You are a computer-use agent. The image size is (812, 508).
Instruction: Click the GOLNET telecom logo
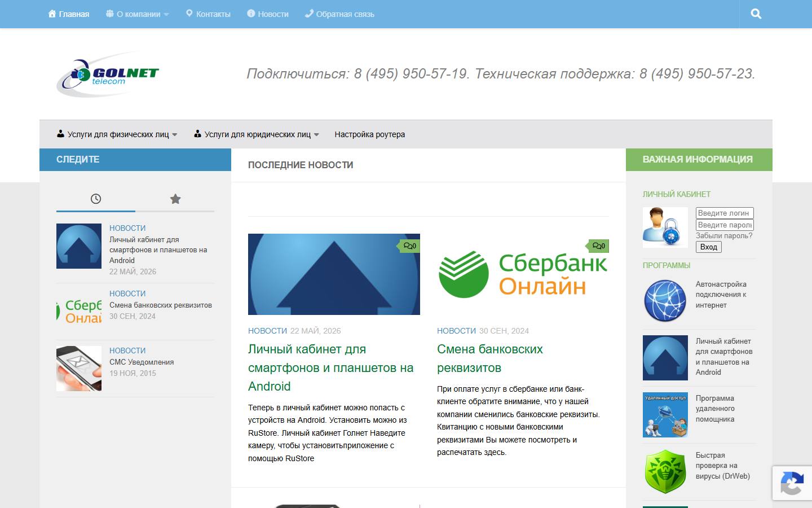(108, 74)
